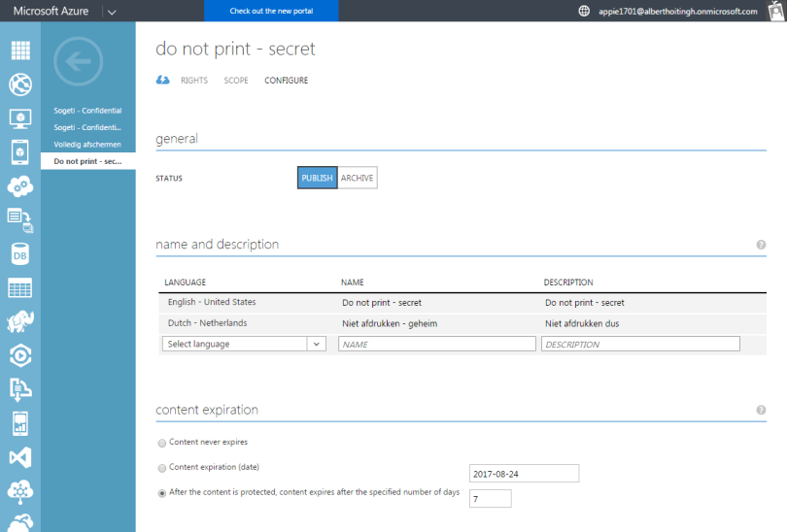Open Web Apps globe icon in sidebar

[19, 84]
